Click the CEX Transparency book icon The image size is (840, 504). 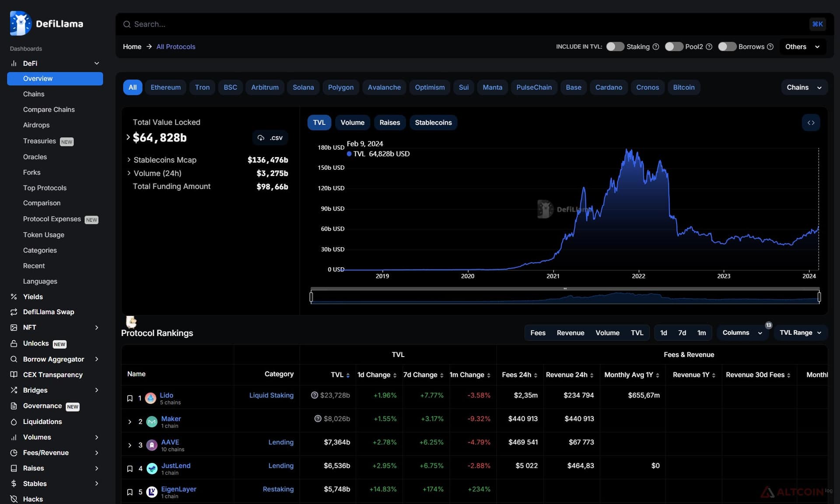tap(14, 374)
